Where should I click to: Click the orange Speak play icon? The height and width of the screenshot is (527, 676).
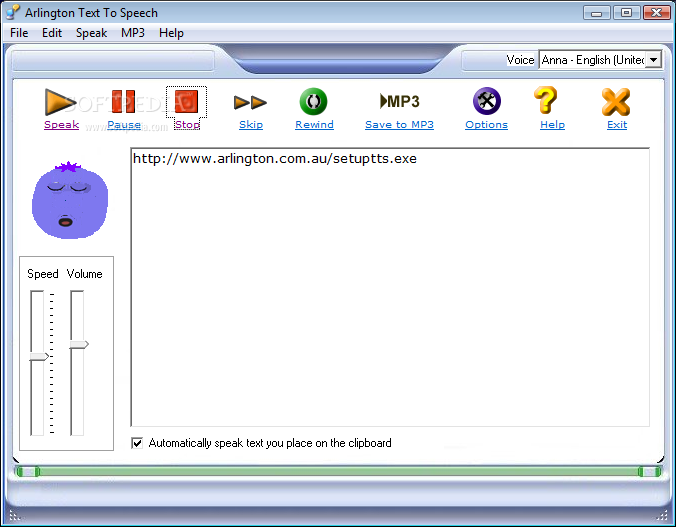pos(60,102)
